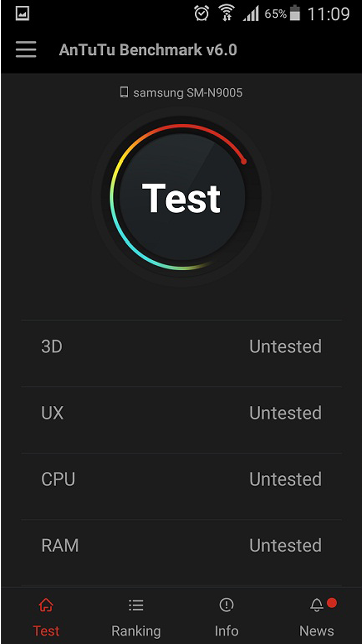Tap the AnTuTu Benchmark v6.0 title
The height and width of the screenshot is (644, 362).
point(148,50)
